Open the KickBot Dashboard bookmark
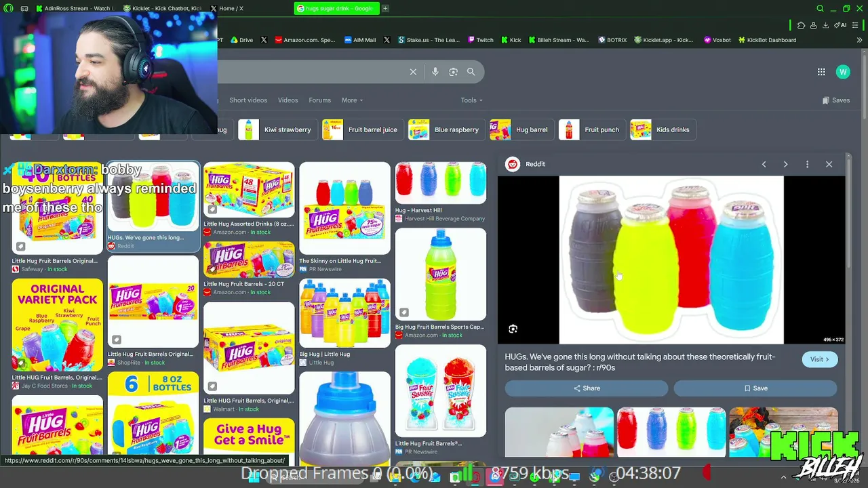This screenshot has width=868, height=488. pos(767,40)
